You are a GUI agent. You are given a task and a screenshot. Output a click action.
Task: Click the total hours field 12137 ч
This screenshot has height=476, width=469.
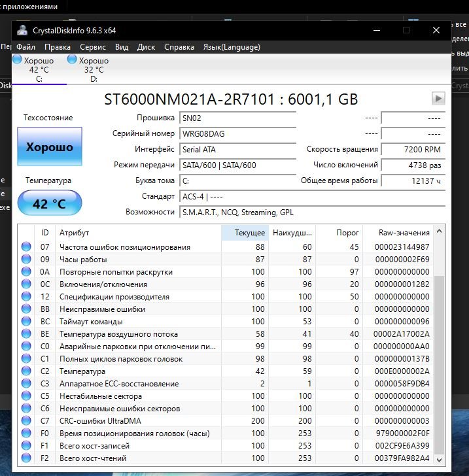click(413, 181)
